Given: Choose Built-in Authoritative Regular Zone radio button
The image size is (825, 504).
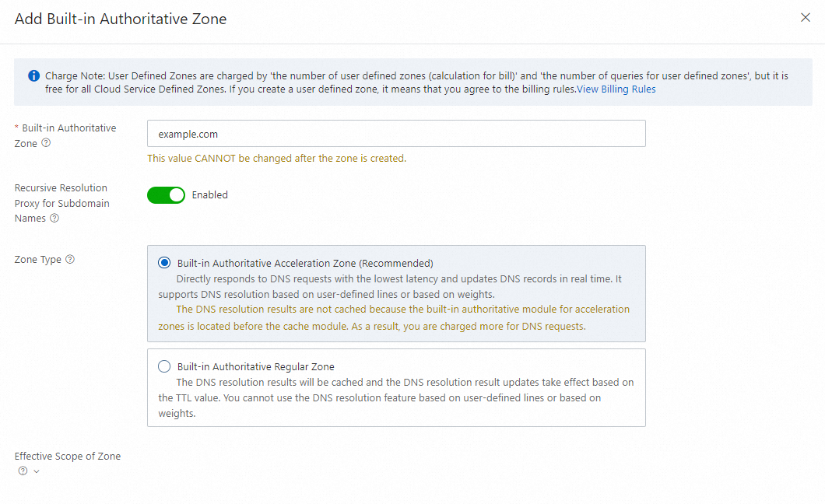Looking at the screenshot, I should coord(164,366).
